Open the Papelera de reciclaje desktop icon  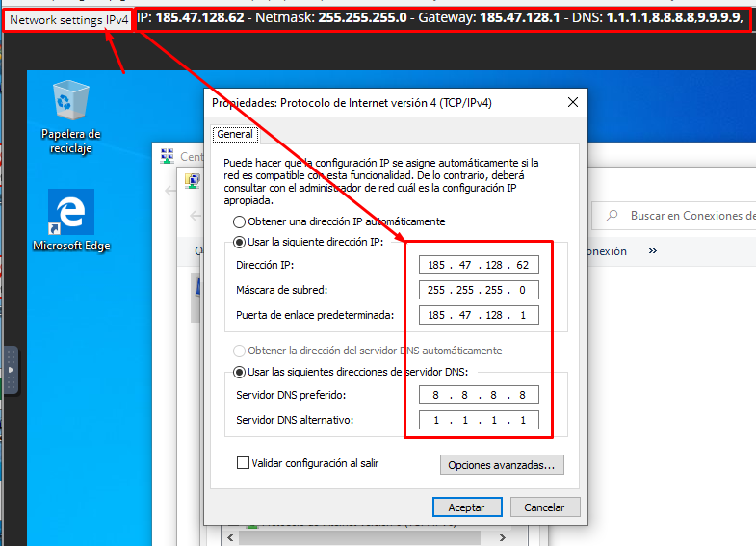tap(70, 101)
